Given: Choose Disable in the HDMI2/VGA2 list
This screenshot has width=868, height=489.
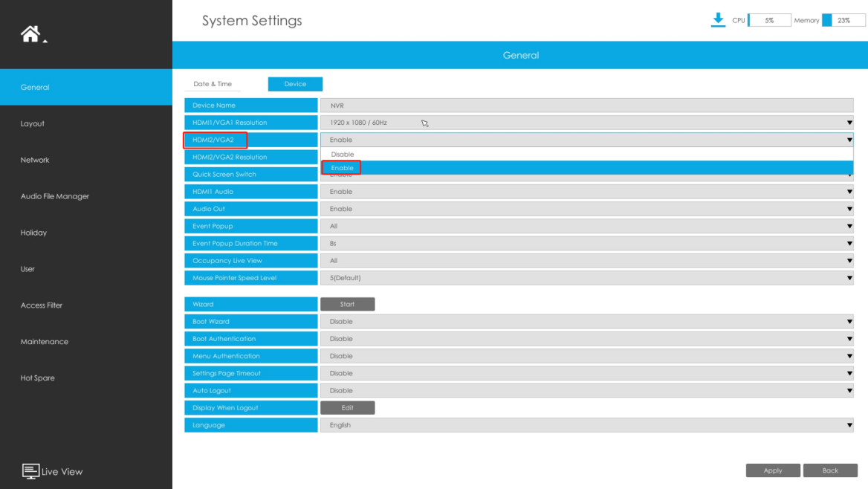Looking at the screenshot, I should click(587, 155).
